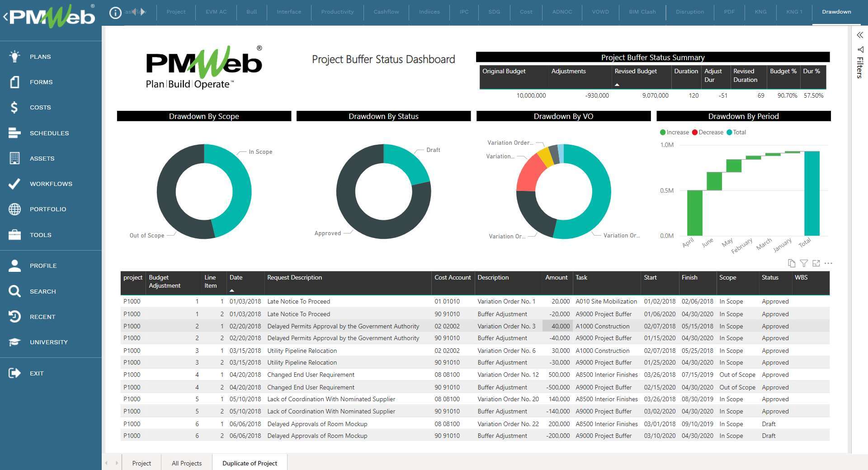
Task: Open the University graduation cap icon
Action: tap(14, 342)
